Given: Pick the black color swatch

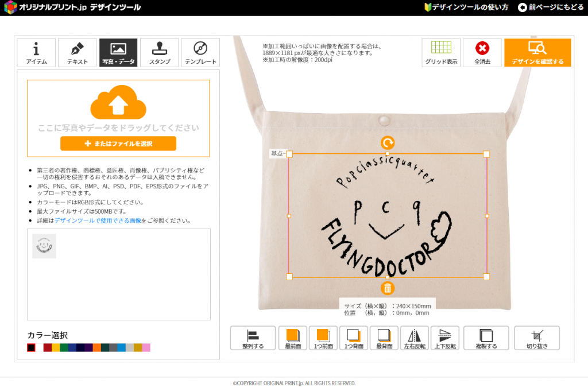Looking at the screenshot, I should (x=31, y=347).
